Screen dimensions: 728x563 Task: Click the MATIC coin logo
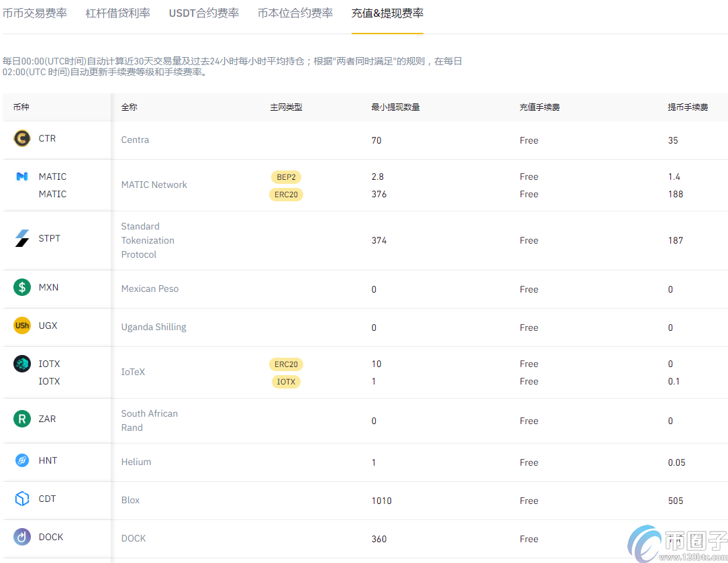tap(22, 176)
